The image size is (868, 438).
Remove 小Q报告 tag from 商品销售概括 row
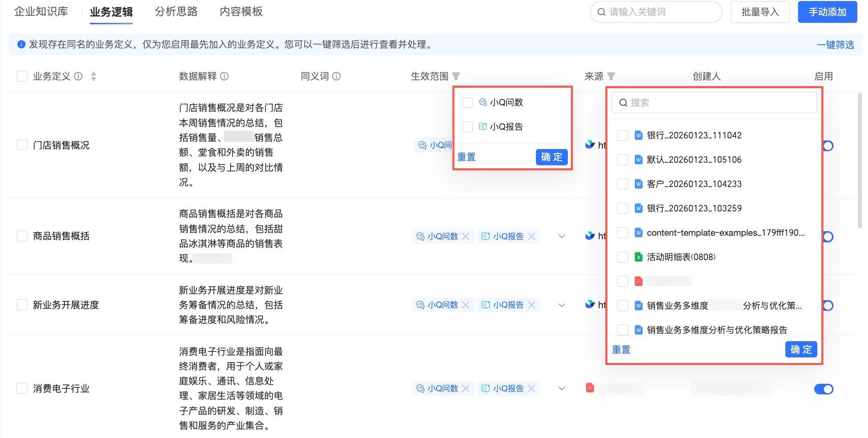(x=531, y=236)
